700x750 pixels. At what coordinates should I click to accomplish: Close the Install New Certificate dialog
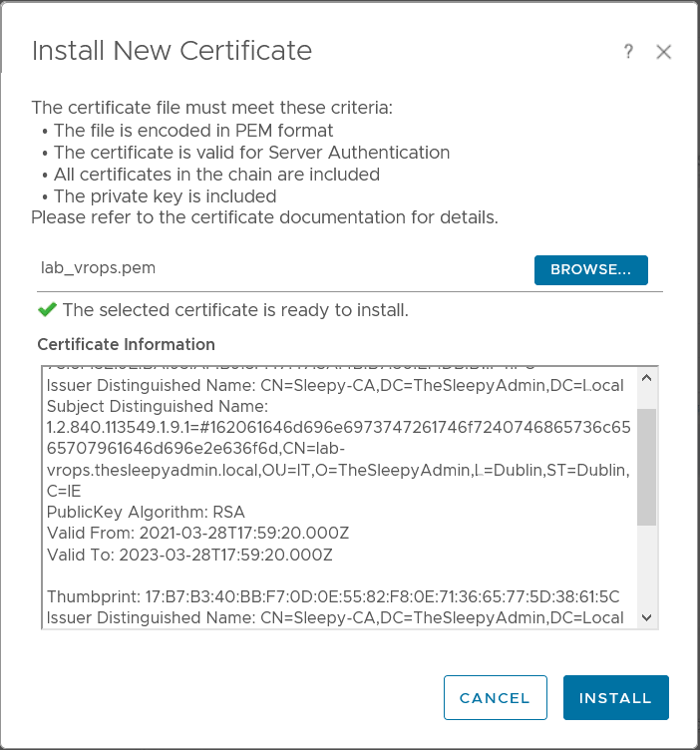pos(664,53)
